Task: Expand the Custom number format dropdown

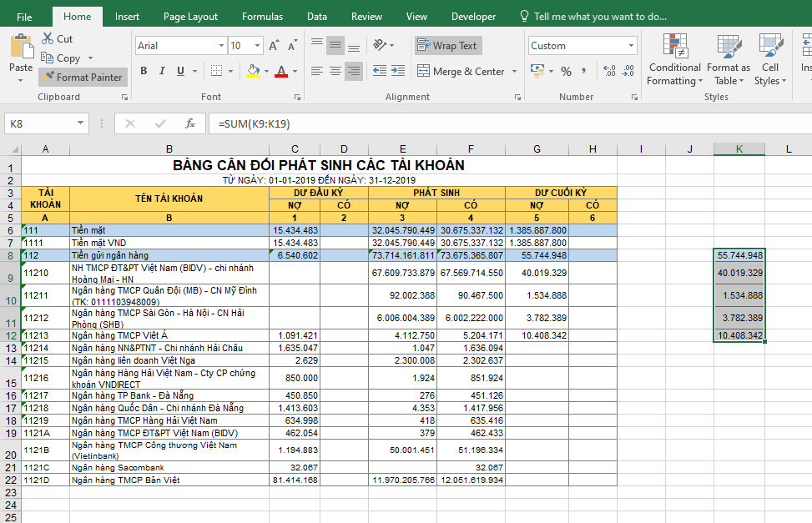Action: (x=630, y=46)
